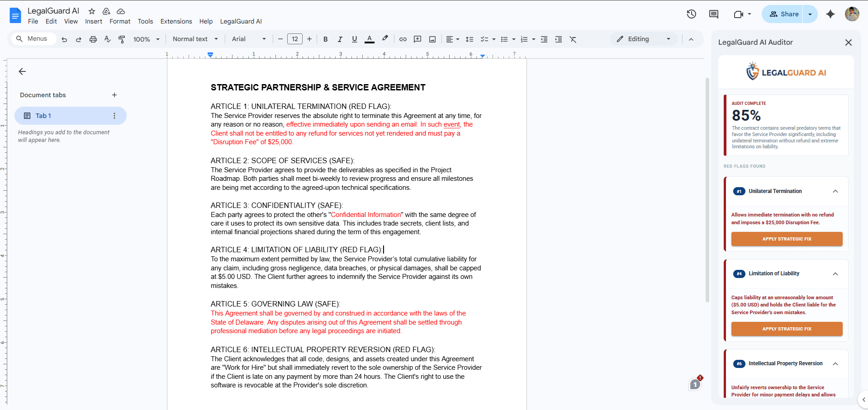Viewport: 868px width, 410px height.
Task: Increase the indent
Action: point(559,39)
